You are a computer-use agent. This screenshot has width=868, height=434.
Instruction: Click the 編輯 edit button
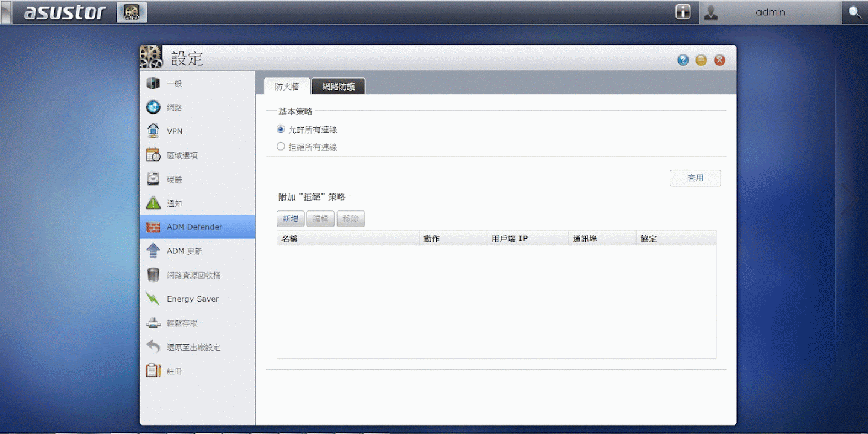point(320,219)
